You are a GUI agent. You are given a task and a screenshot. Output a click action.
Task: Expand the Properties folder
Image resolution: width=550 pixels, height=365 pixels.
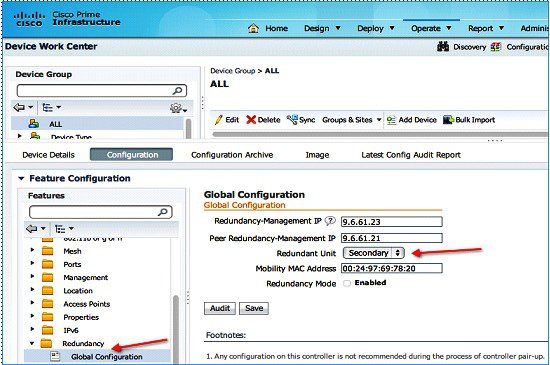(x=32, y=316)
